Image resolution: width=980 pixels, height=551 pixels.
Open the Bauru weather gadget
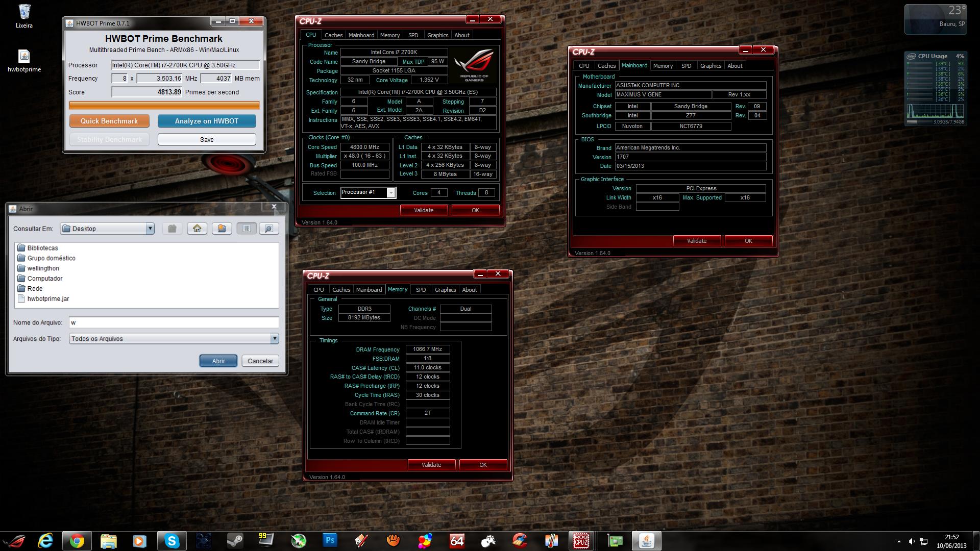(936, 19)
